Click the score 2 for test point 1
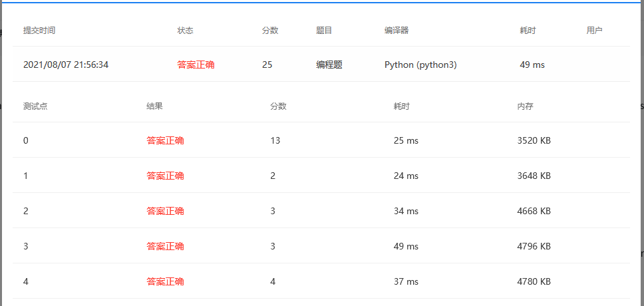Image resolution: width=644 pixels, height=306 pixels. click(273, 176)
